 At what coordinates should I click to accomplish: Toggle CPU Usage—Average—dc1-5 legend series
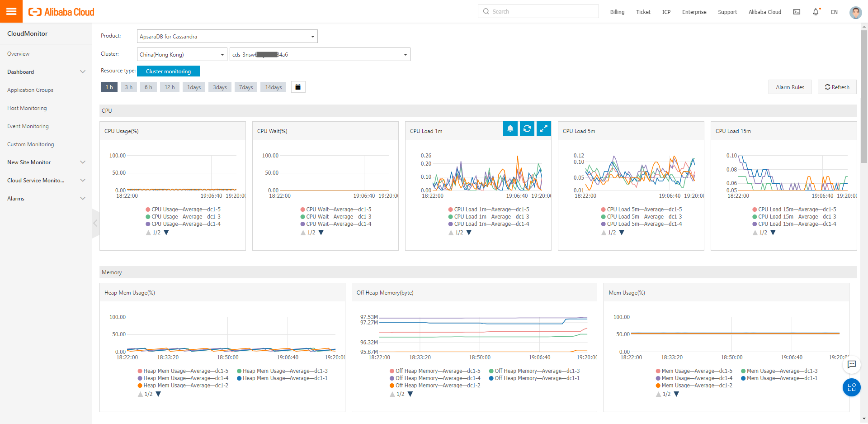tap(183, 210)
